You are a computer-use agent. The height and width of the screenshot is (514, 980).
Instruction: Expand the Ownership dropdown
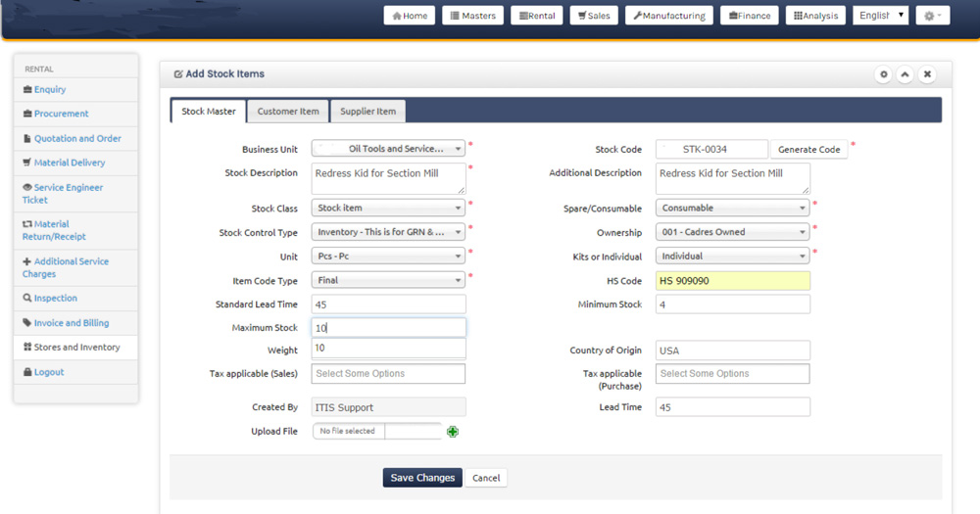(732, 233)
